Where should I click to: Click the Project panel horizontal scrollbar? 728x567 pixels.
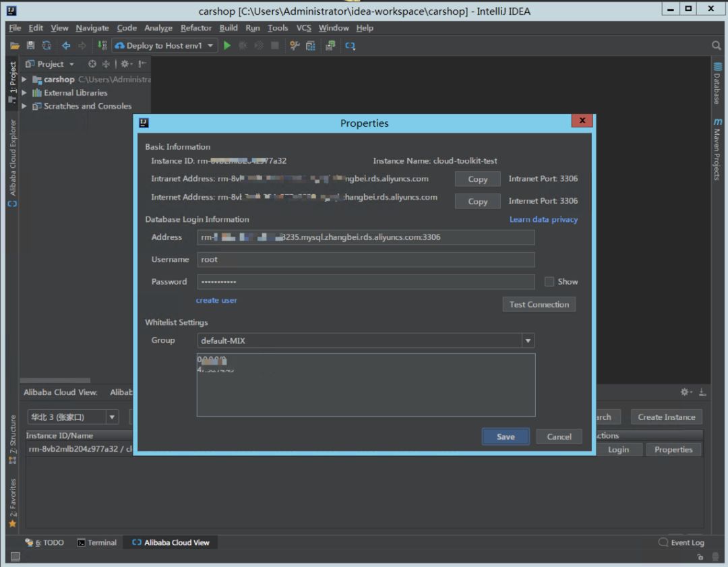[55, 380]
